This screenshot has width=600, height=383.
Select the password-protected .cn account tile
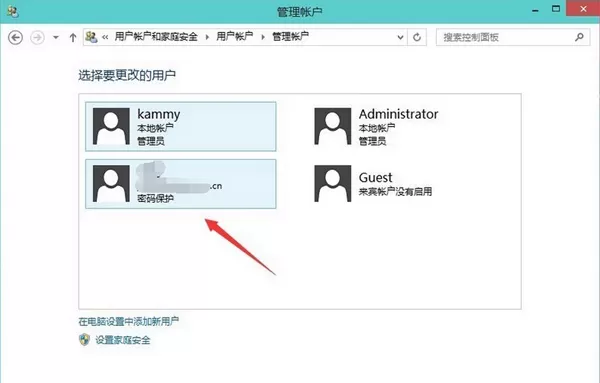click(181, 184)
